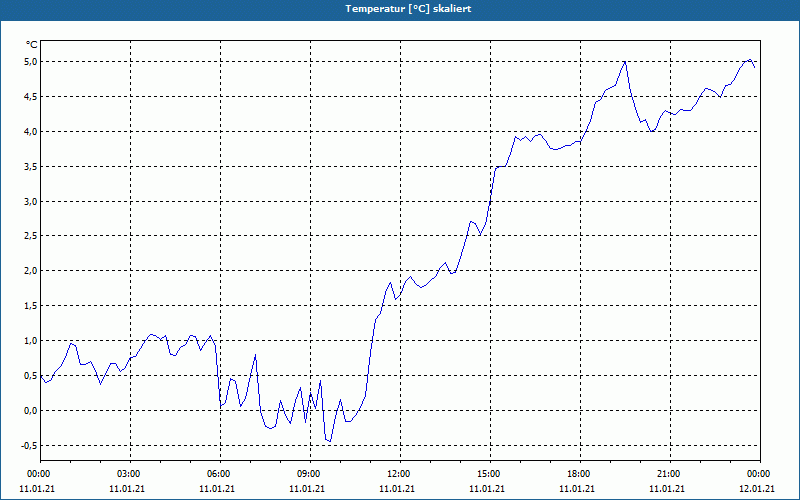Click the '1,0' y-axis value
This screenshot has width=800, height=500.
32,340
